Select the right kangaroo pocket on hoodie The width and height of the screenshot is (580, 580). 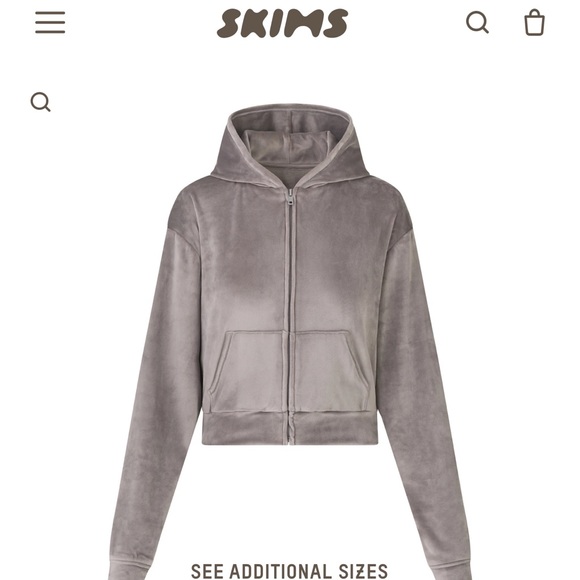tap(331, 371)
